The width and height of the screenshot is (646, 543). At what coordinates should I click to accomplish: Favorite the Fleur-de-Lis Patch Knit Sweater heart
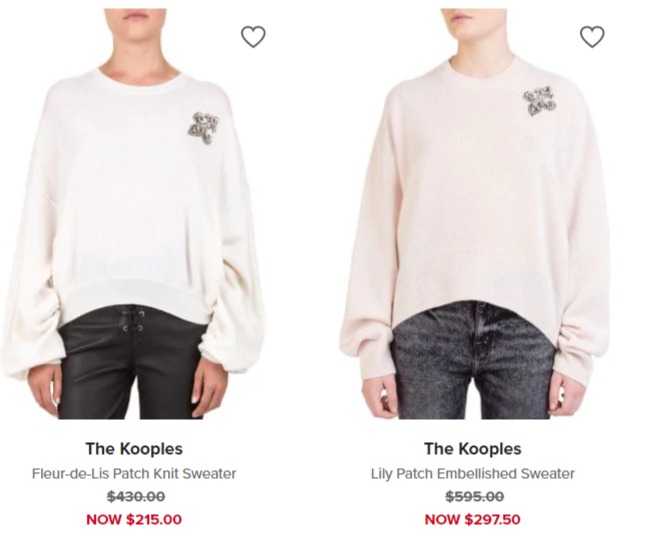click(253, 37)
